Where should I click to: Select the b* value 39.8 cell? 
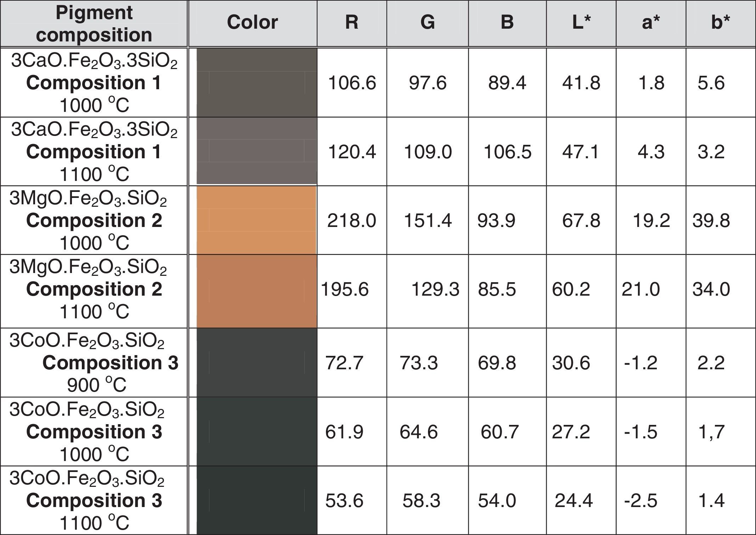(x=711, y=221)
